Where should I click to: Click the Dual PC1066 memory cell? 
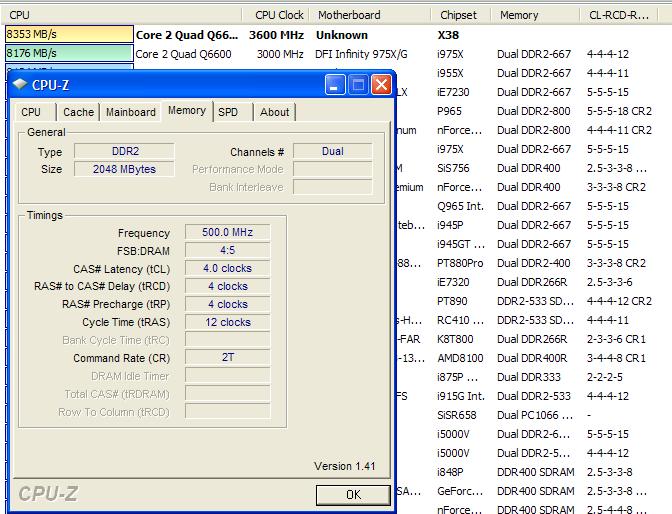(535, 415)
